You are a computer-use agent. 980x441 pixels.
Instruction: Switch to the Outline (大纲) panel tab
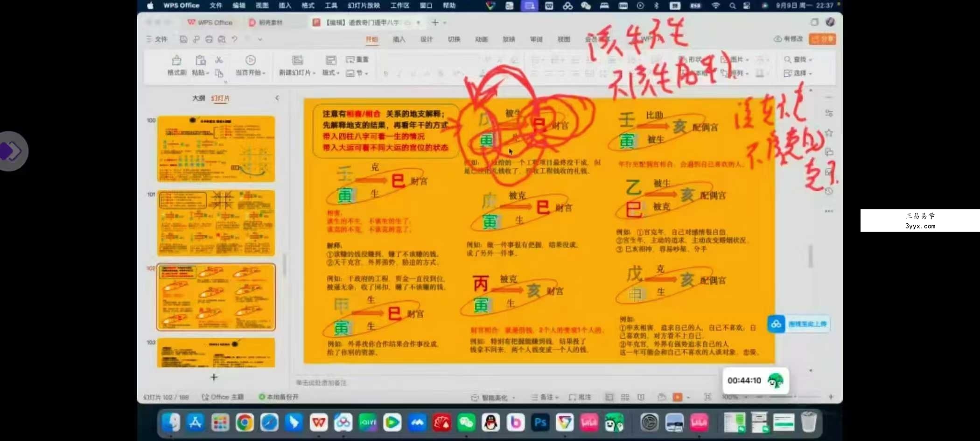tap(199, 98)
